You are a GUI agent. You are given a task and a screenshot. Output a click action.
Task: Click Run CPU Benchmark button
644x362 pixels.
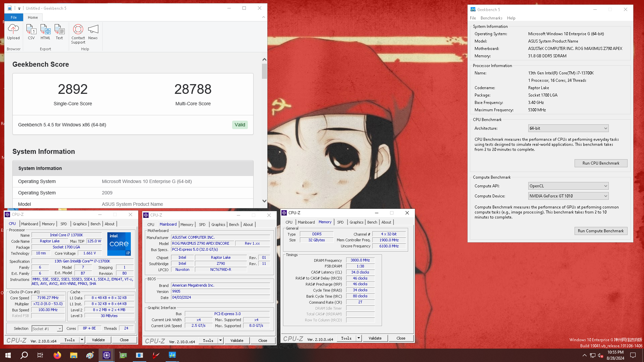click(x=601, y=163)
